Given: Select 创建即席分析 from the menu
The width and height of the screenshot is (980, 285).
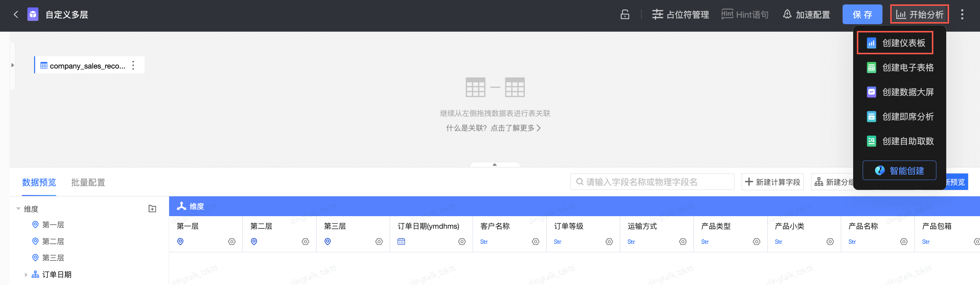Looking at the screenshot, I should 900,117.
